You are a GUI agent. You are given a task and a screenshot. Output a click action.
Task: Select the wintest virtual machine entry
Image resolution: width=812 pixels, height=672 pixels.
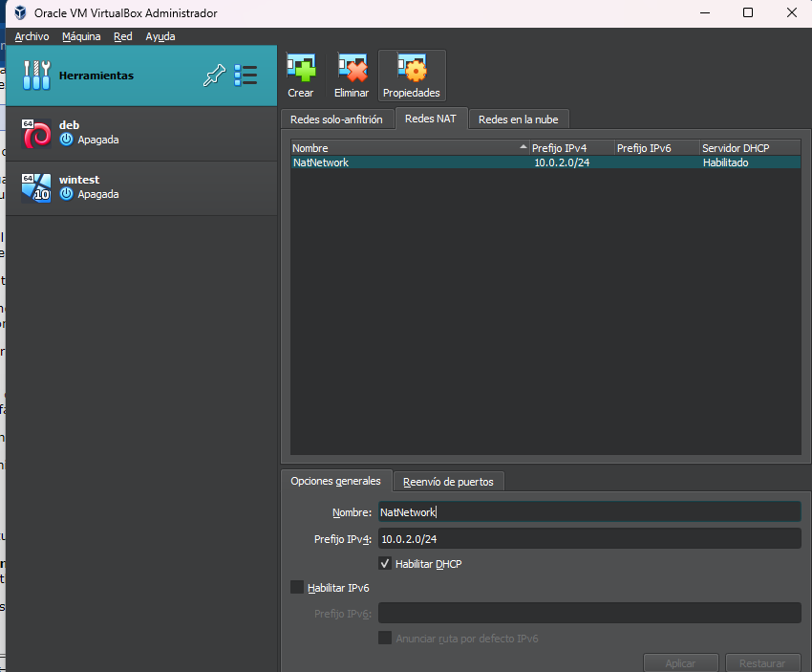pyautogui.click(x=141, y=187)
